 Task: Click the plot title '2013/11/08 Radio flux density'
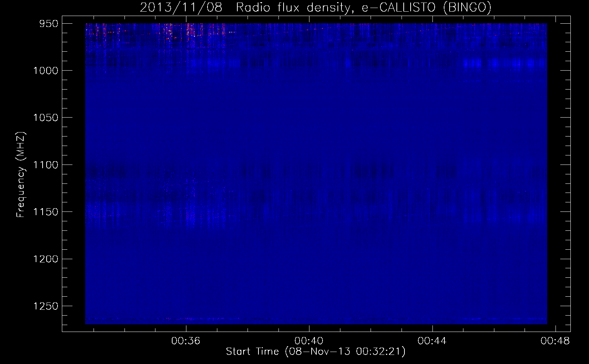point(315,7)
